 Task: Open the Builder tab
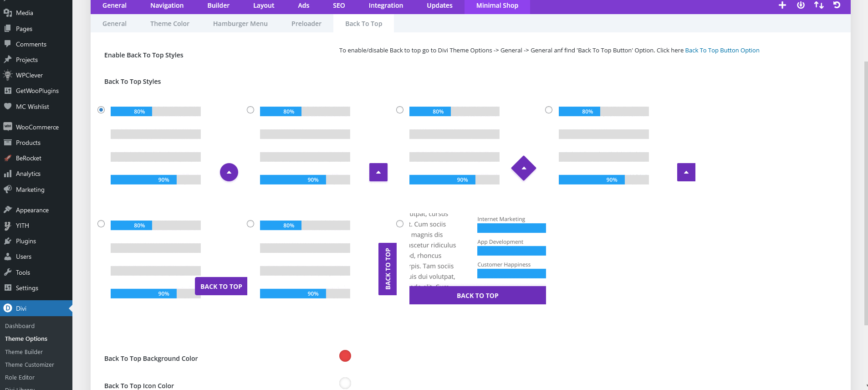click(219, 5)
